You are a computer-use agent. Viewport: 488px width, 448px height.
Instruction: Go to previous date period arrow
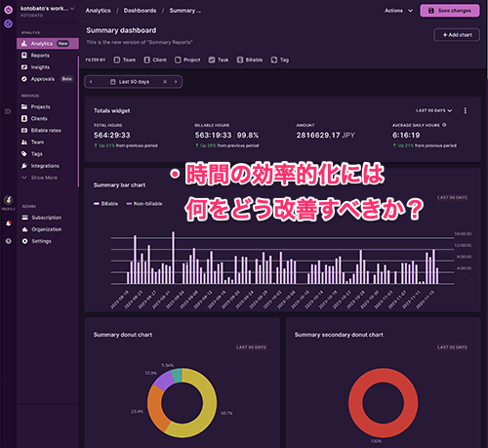[91, 82]
